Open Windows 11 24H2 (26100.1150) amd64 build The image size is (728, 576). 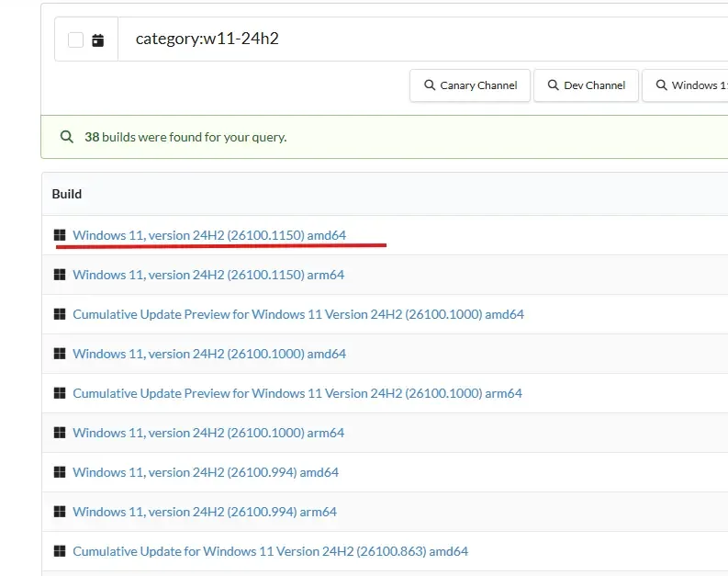point(209,235)
